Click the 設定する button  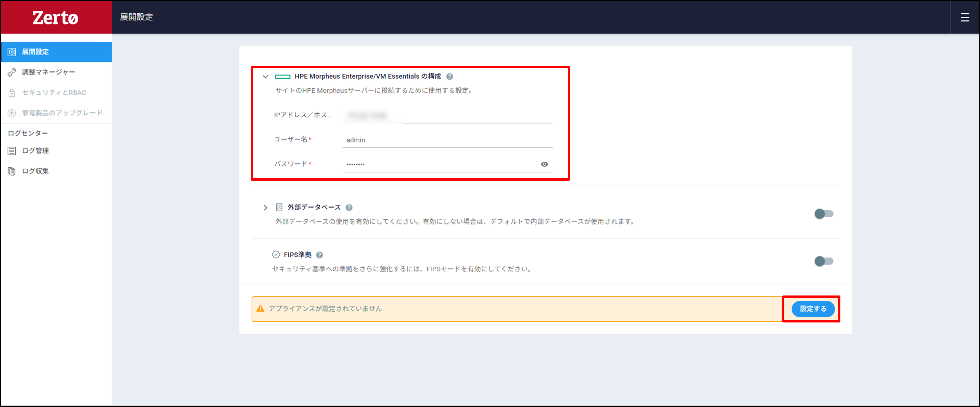click(813, 309)
